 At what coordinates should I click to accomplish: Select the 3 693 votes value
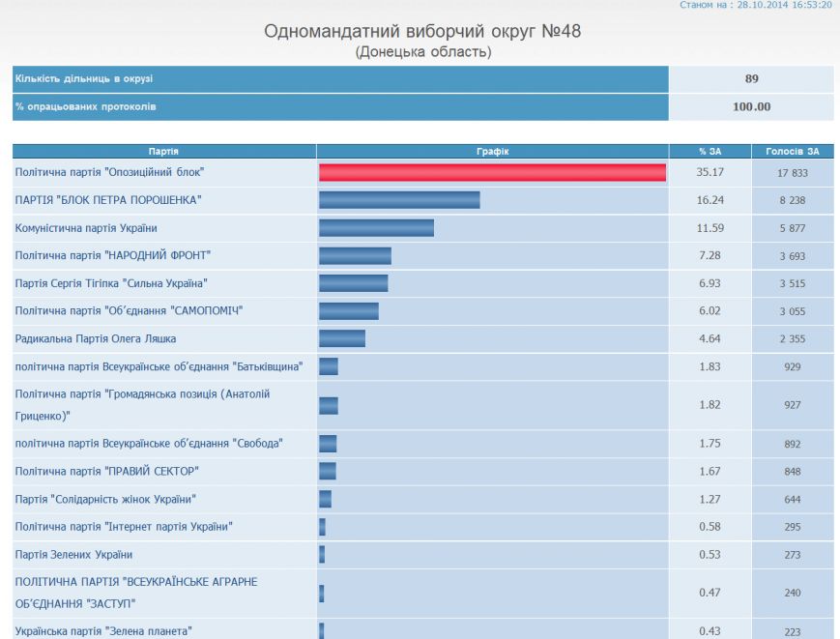793,256
